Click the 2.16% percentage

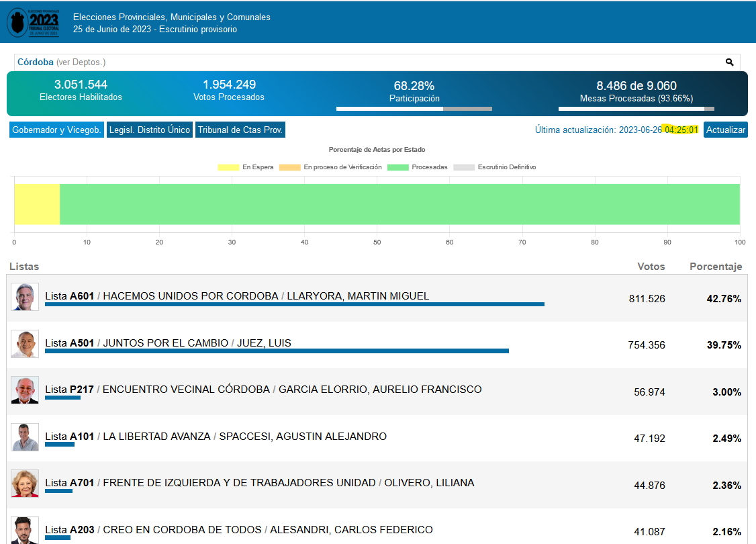[x=727, y=531]
